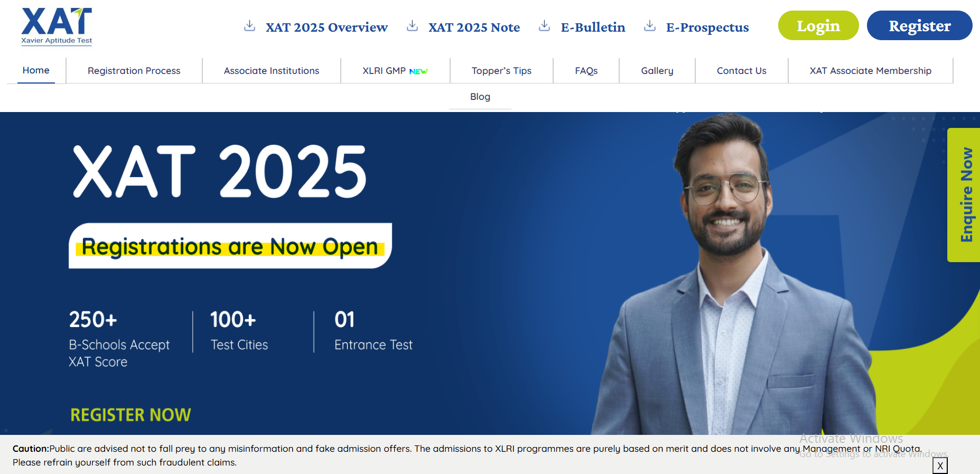This screenshot has width=980, height=474.
Task: Open XLRI GMP new menu item
Action: coord(395,71)
